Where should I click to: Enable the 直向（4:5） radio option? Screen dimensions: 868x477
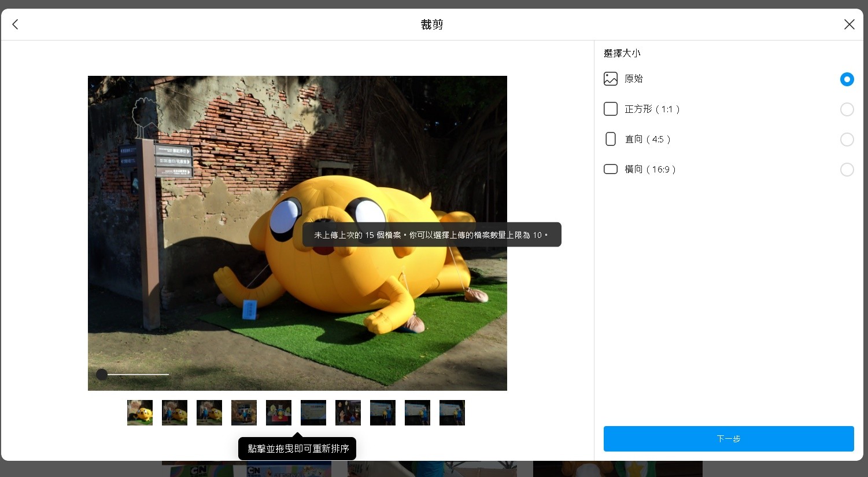pos(847,140)
